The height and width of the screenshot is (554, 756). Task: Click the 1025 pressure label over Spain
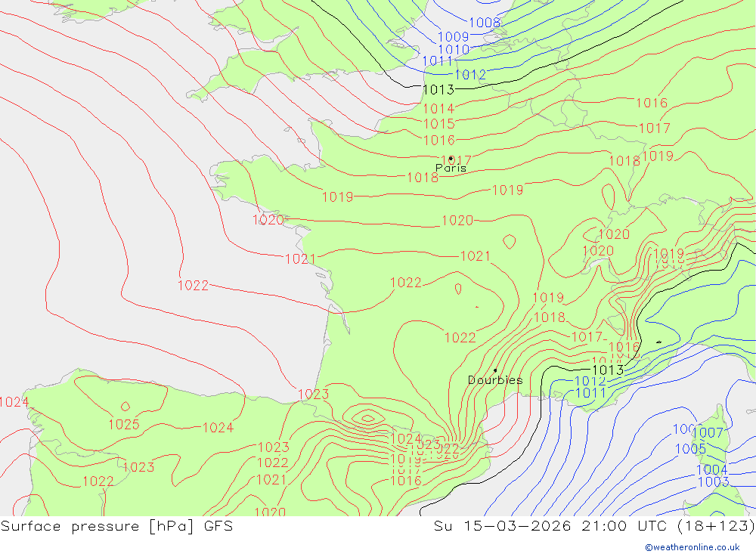(x=124, y=424)
